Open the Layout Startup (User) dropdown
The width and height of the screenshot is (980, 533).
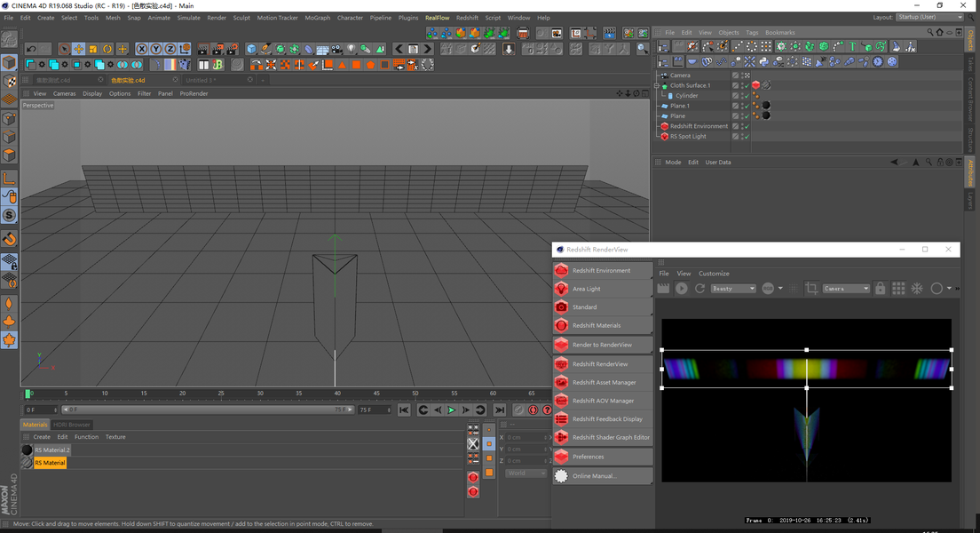pos(929,18)
